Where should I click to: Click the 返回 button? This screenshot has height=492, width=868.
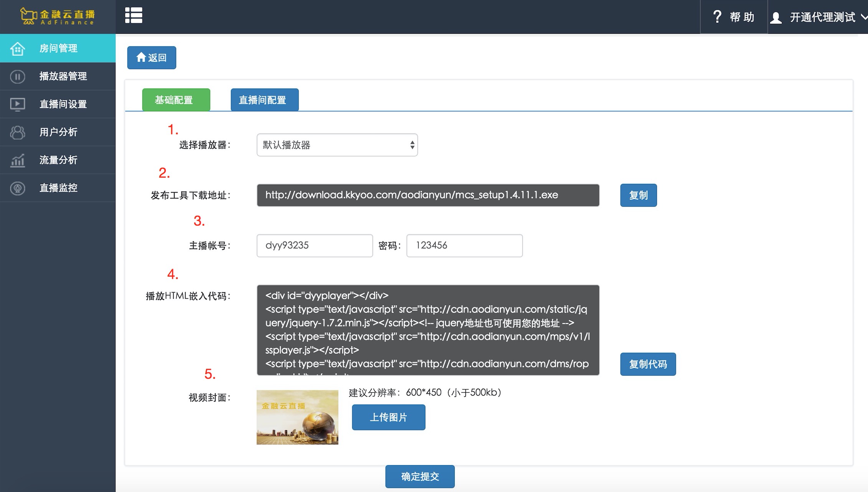pos(152,58)
